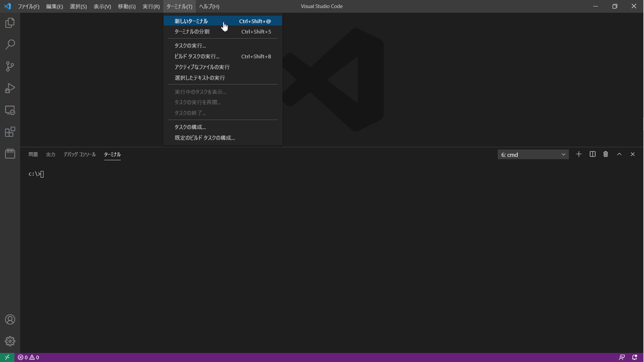The width and height of the screenshot is (644, 362).
Task: Open the 選択(S) menu
Action: pyautogui.click(x=78, y=6)
